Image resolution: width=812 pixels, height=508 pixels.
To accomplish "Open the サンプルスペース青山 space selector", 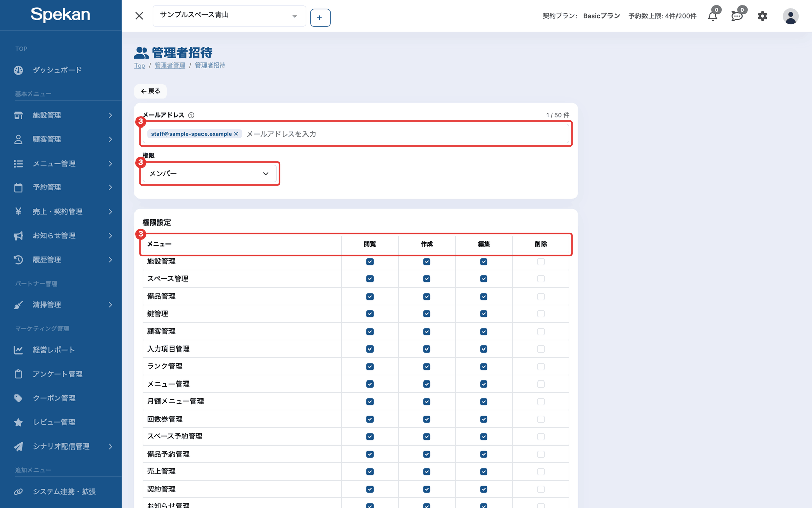I will (x=229, y=16).
